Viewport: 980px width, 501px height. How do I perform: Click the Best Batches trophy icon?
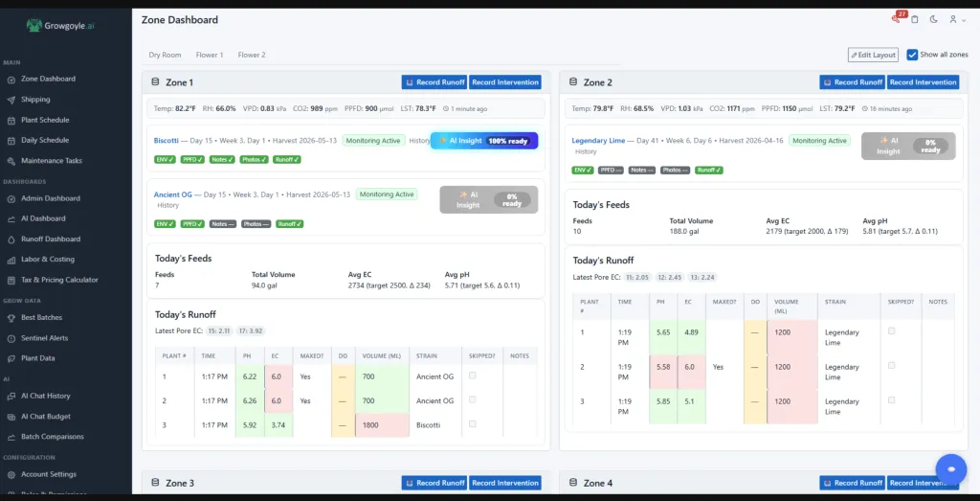pyautogui.click(x=11, y=318)
